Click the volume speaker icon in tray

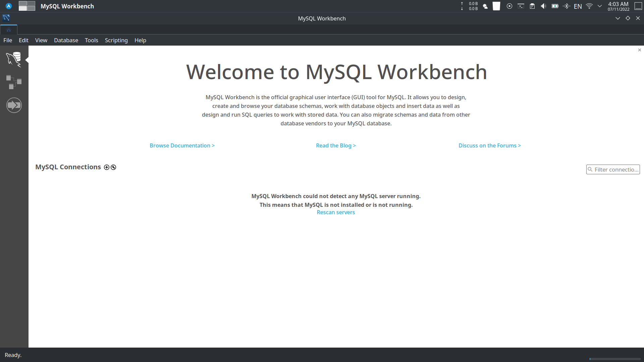543,6
